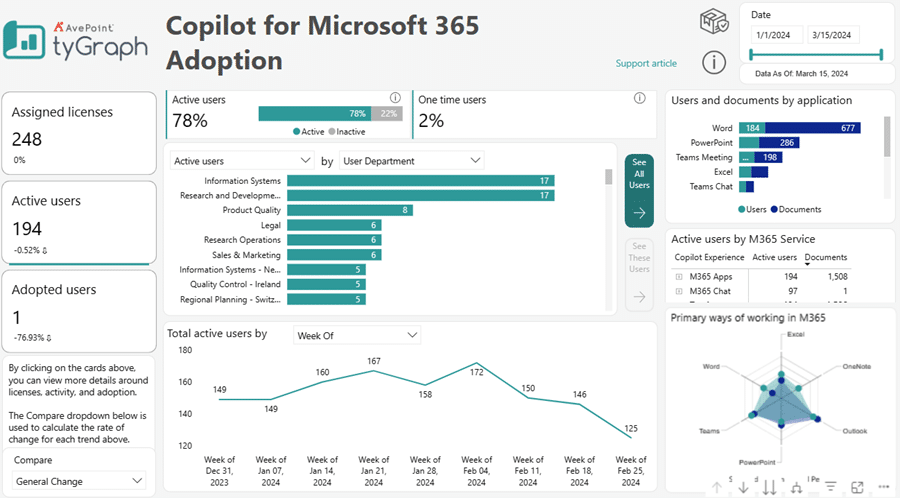The height and width of the screenshot is (498, 900).
Task: Open the Week Of dropdown
Action: tap(357, 335)
